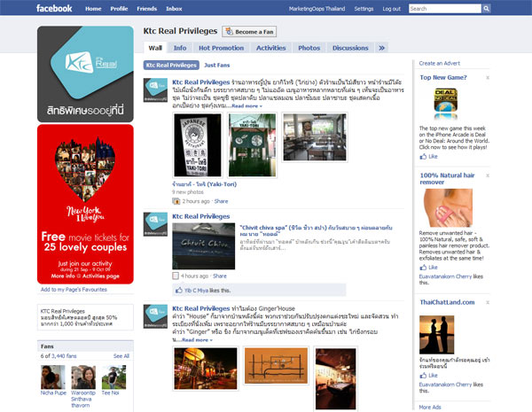Open the Wall tab

point(155,48)
